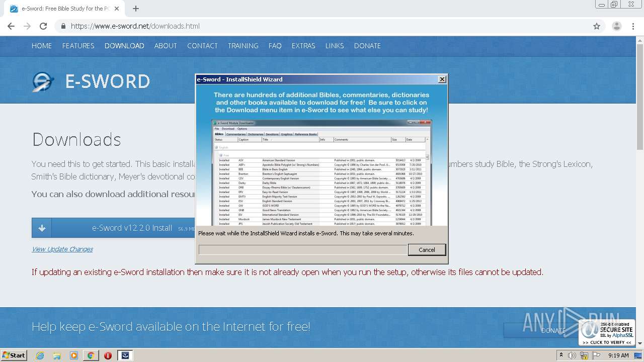Open the HOME nav item
644x362 pixels.
click(42, 46)
